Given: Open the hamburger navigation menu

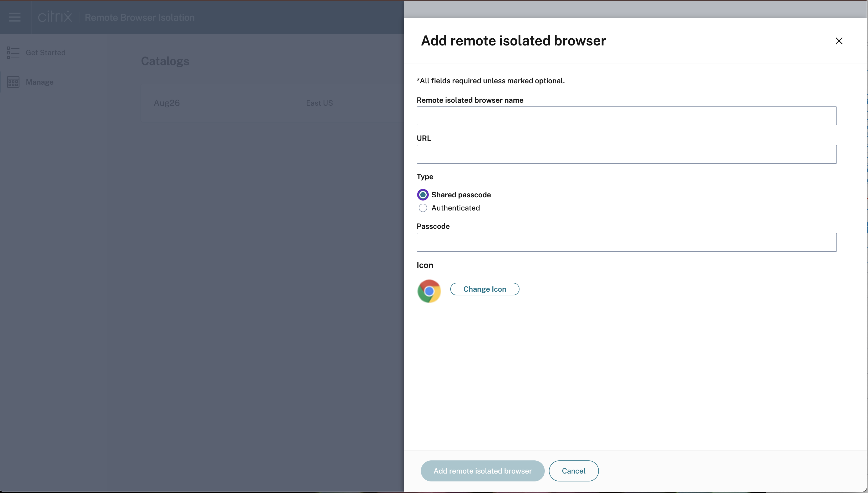Looking at the screenshot, I should [x=14, y=17].
